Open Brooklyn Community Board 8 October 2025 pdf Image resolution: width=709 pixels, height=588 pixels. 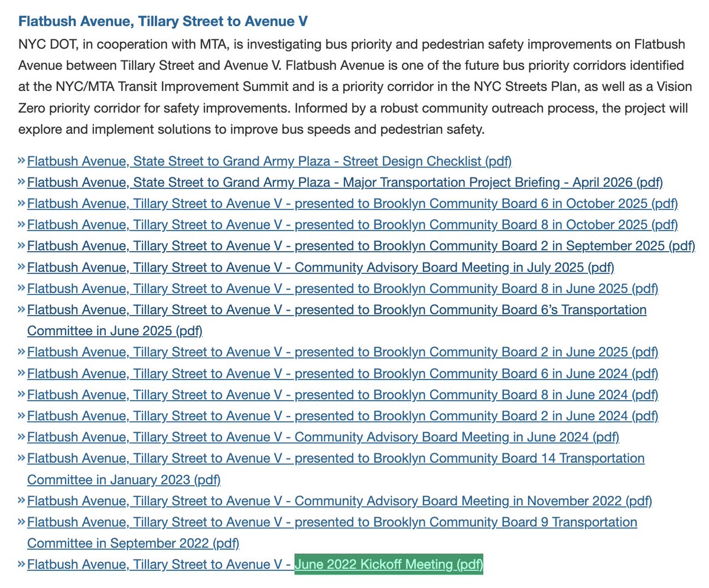coord(353,225)
